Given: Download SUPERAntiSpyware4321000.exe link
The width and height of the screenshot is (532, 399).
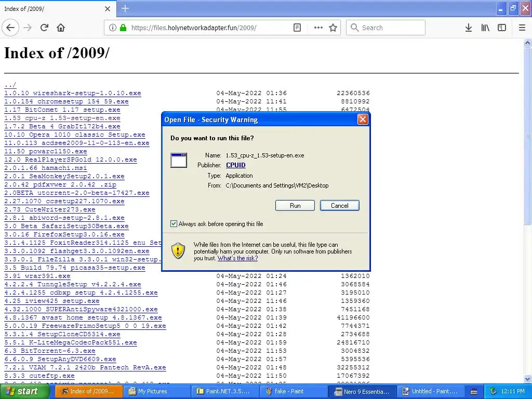Looking at the screenshot, I should point(81,309).
